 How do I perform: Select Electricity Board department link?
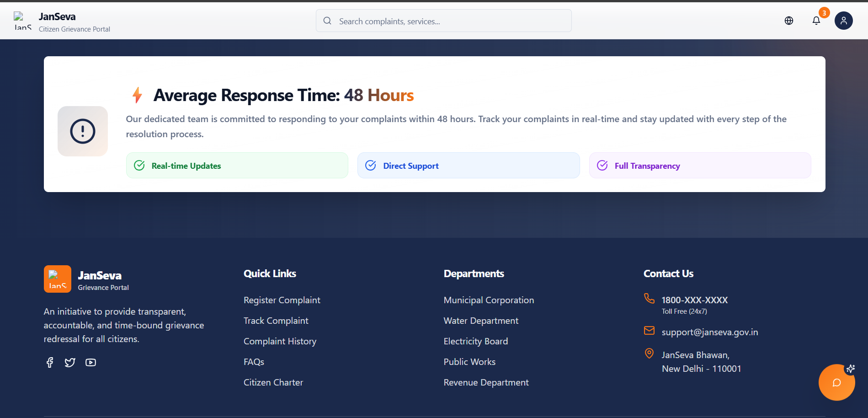coord(475,341)
